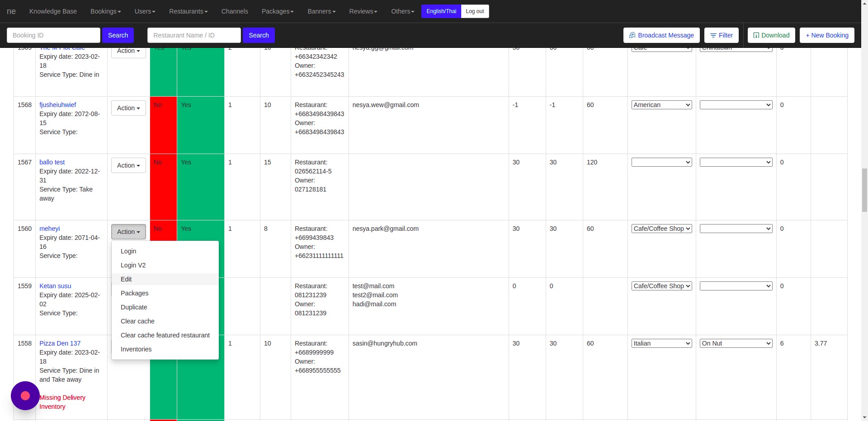Open the Pizza Den 137 restaurant link
The width and height of the screenshot is (868, 421).
click(x=60, y=343)
